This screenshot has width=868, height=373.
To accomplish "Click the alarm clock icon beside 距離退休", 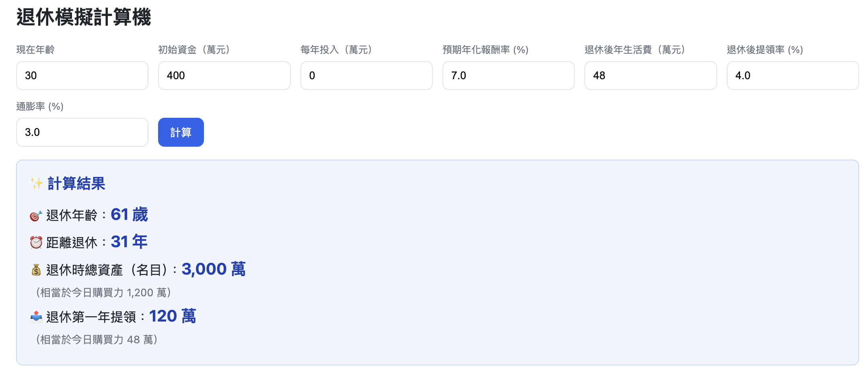I will (x=36, y=242).
